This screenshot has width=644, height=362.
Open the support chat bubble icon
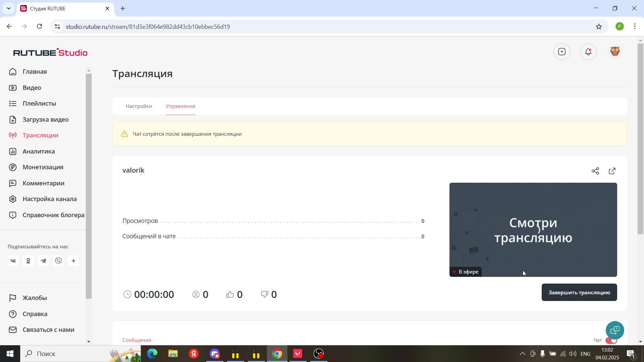[x=615, y=330]
